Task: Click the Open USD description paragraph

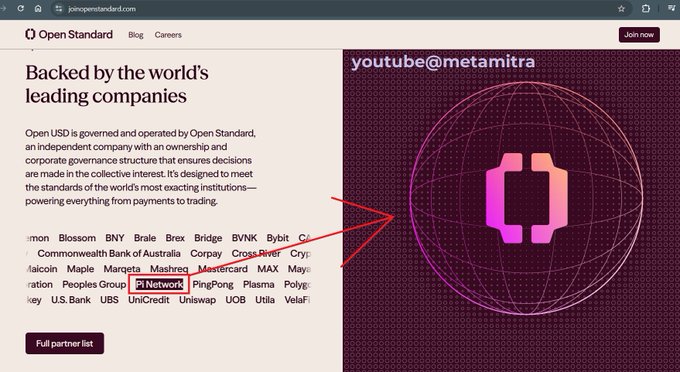Action: click(x=141, y=167)
